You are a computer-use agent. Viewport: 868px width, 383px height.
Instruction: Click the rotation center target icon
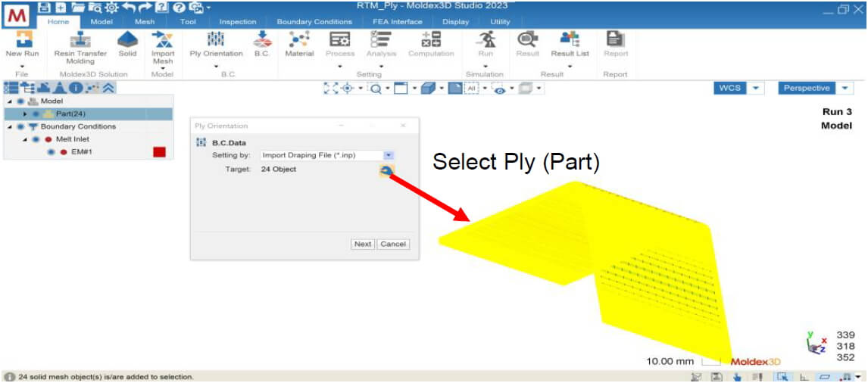click(348, 88)
